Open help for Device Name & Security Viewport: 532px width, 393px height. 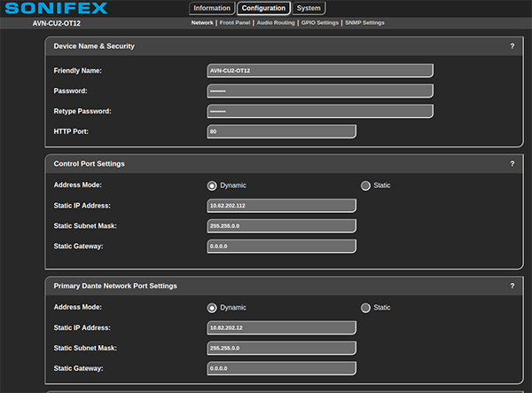(512, 46)
